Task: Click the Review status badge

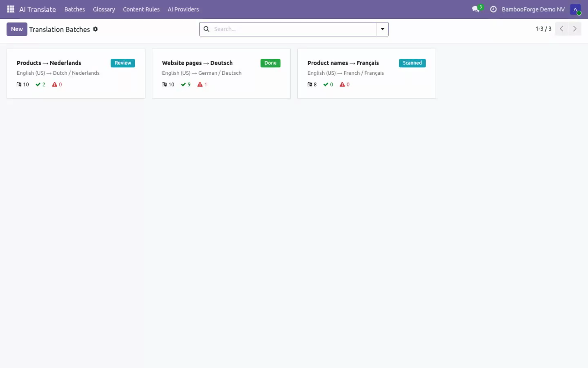Action: (x=123, y=63)
